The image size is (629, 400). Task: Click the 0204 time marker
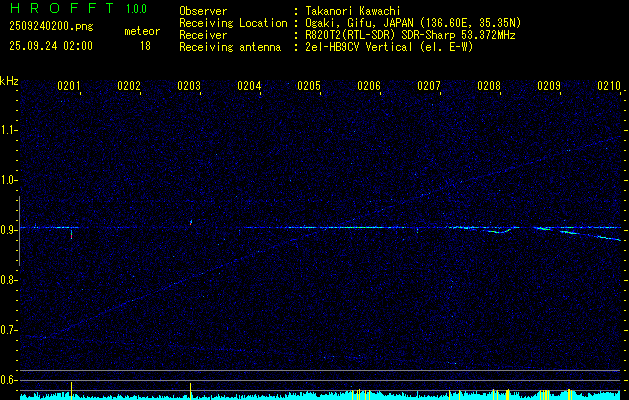click(249, 85)
